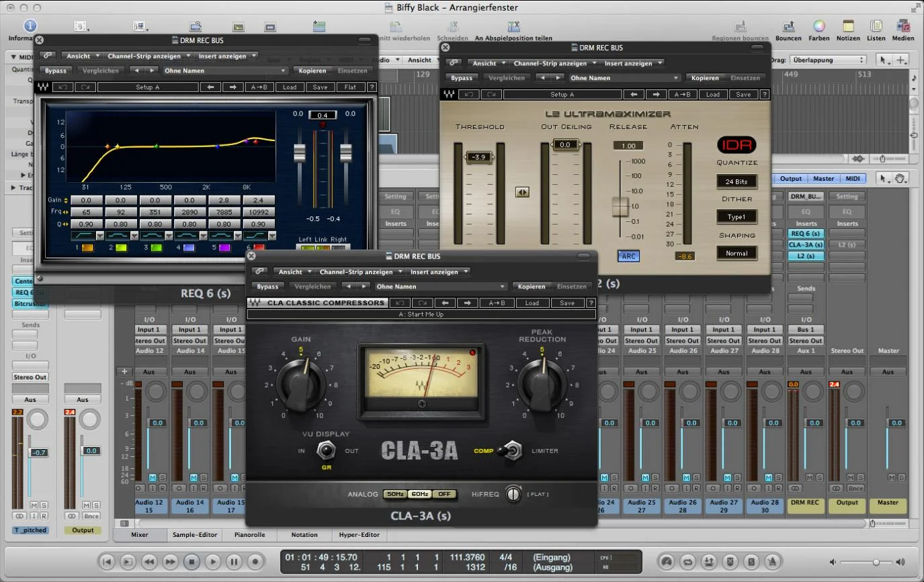Click the Waves logo in the REQ 6 toolbar

click(44, 87)
